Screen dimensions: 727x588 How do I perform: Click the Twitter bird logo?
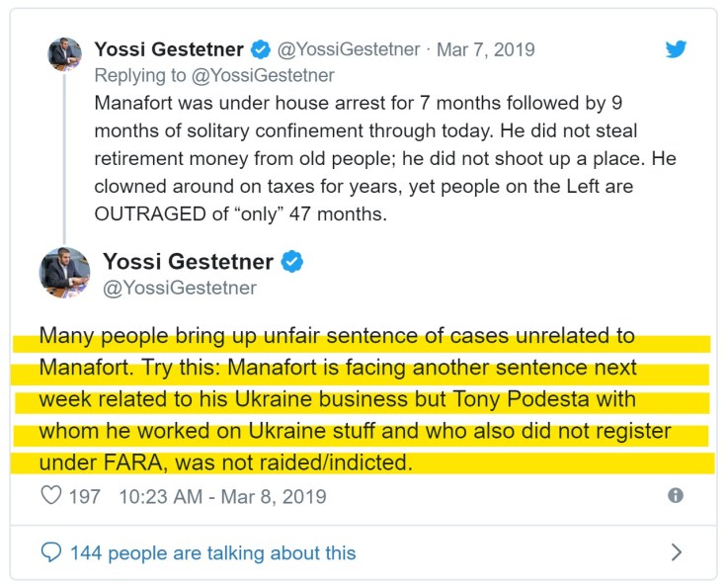tap(676, 48)
